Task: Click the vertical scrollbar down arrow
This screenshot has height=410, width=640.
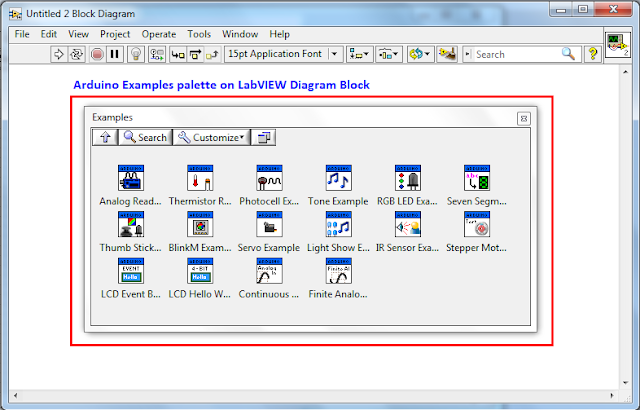Action: coord(625,383)
